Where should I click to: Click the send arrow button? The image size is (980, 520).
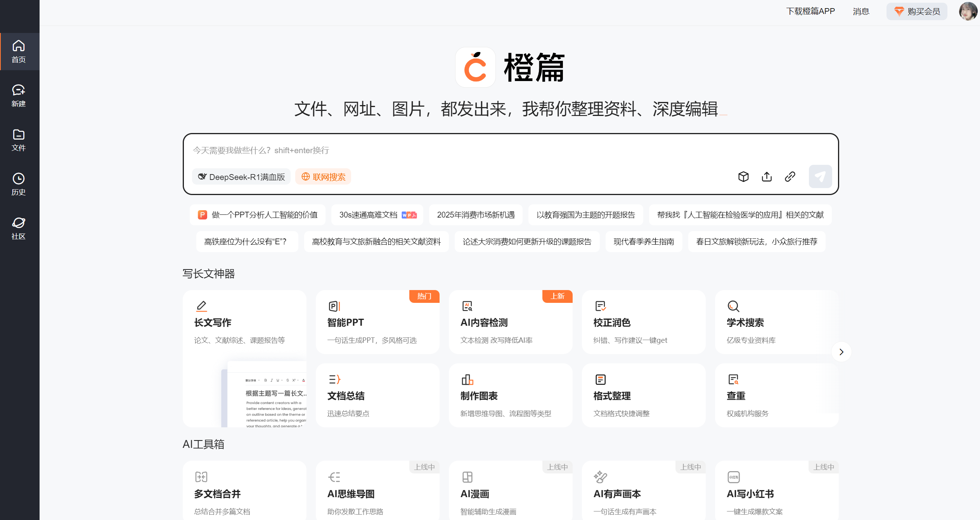820,176
